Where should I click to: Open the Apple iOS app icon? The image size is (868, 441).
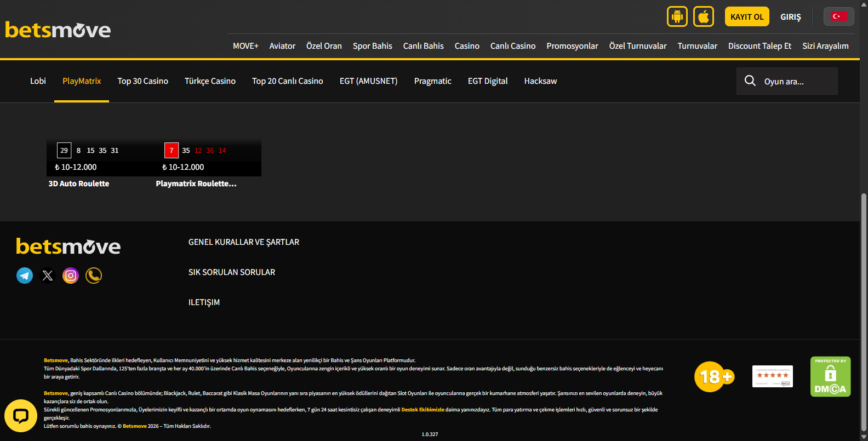(704, 16)
